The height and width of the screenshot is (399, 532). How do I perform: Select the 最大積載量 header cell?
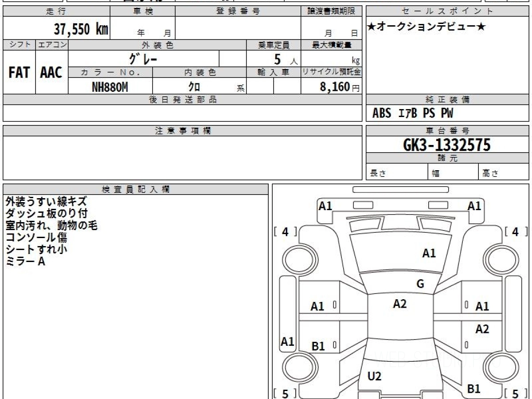(332, 45)
